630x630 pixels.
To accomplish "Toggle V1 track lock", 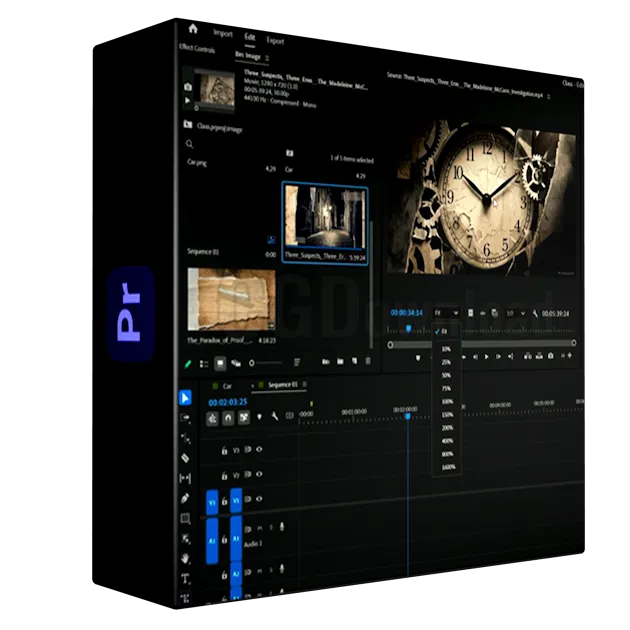I will click(225, 501).
